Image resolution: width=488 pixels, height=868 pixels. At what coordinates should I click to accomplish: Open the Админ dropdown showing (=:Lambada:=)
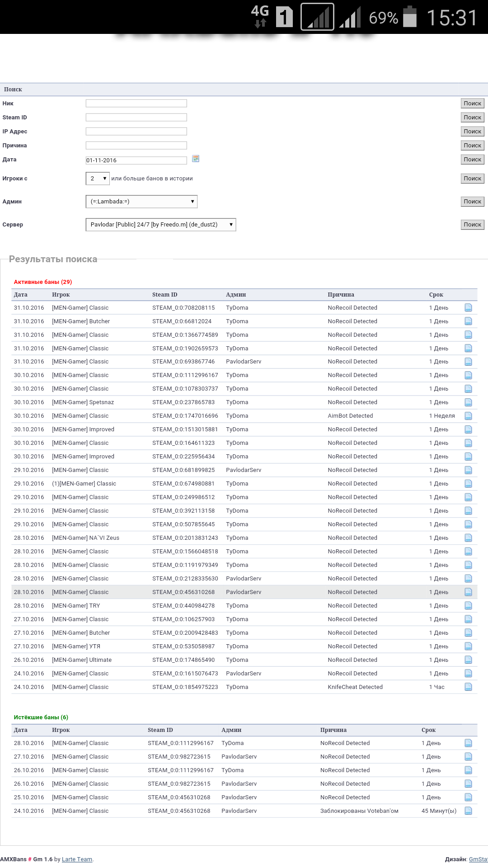pyautogui.click(x=141, y=202)
